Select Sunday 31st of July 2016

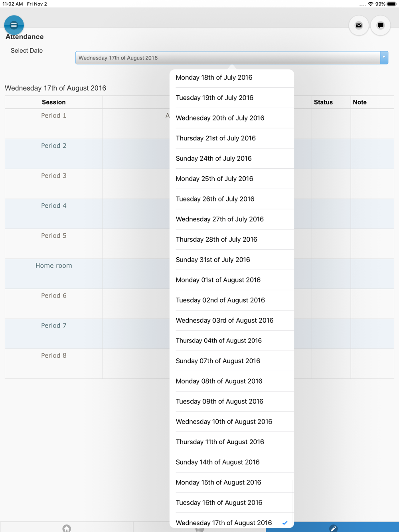[232, 260]
